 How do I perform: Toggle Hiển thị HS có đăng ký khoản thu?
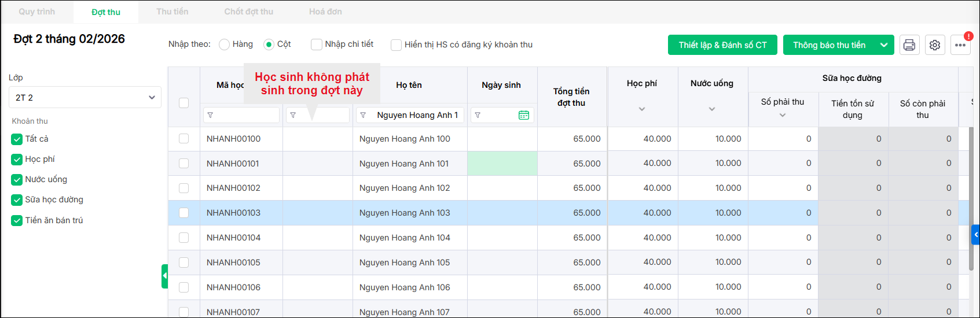point(396,45)
